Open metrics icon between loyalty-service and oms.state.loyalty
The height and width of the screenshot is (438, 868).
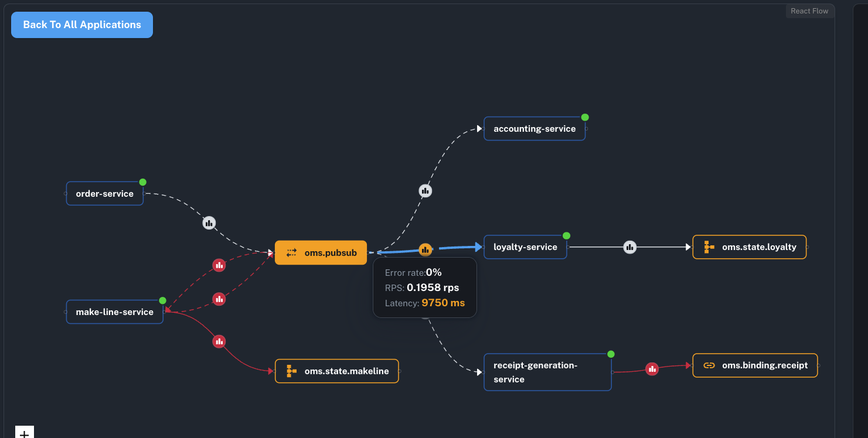pyautogui.click(x=629, y=247)
